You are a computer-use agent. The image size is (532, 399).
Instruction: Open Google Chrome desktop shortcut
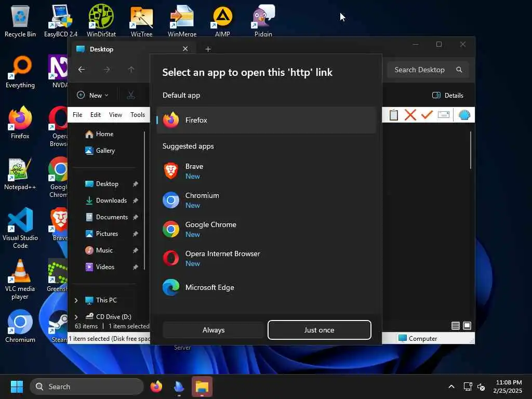coord(59,177)
